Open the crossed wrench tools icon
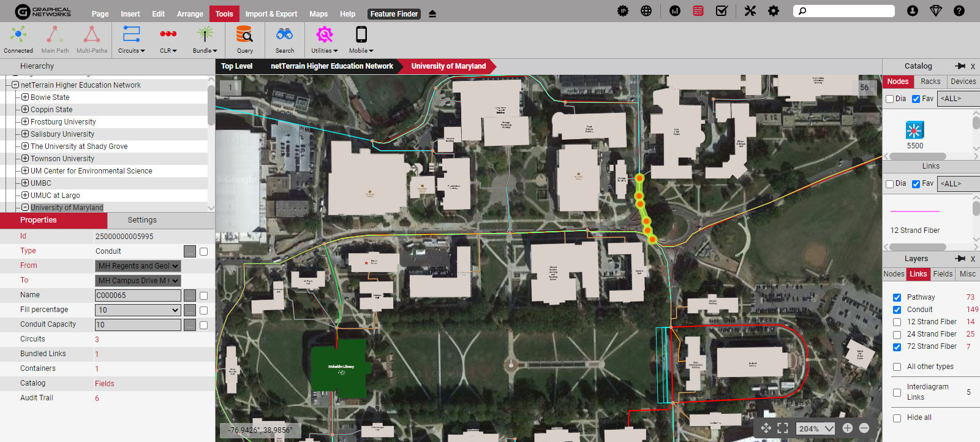This screenshot has width=980, height=442. pyautogui.click(x=750, y=11)
